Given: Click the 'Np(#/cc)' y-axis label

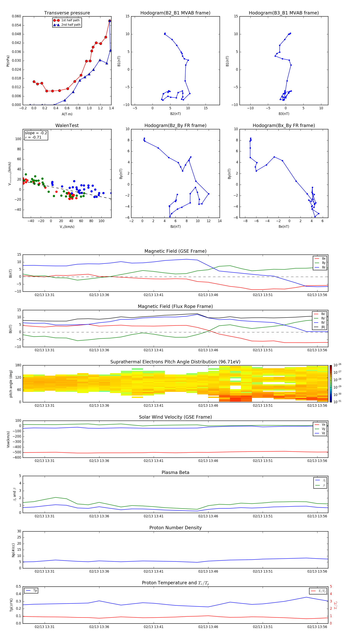Looking at the screenshot, I should tap(13, 550).
